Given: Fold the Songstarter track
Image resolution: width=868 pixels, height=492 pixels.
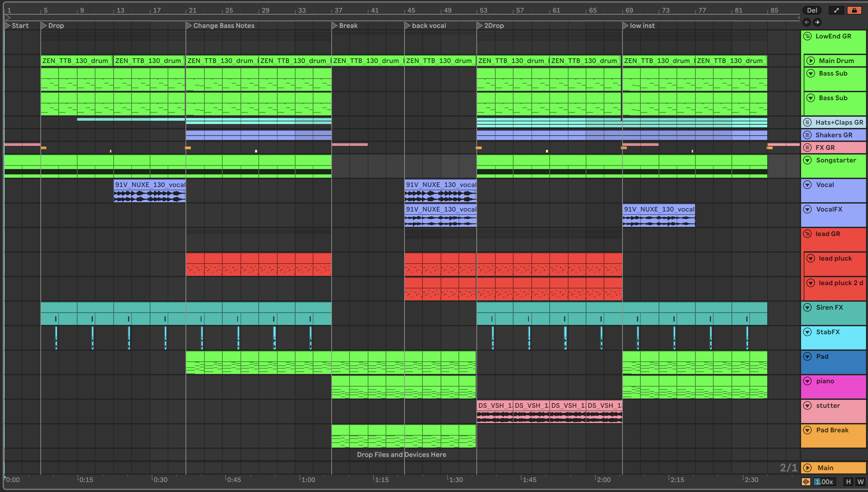Looking at the screenshot, I should coord(807,160).
